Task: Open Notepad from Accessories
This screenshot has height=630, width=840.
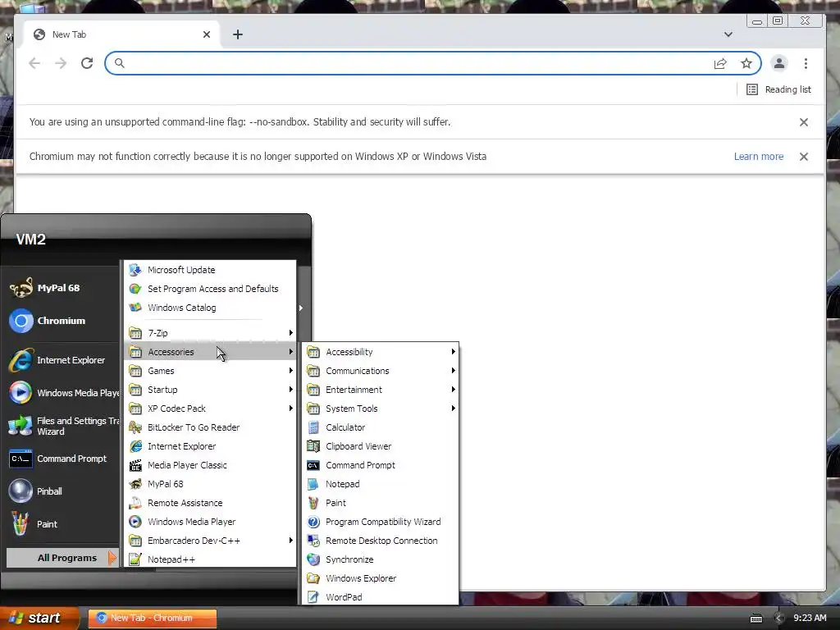Action: (381, 484)
